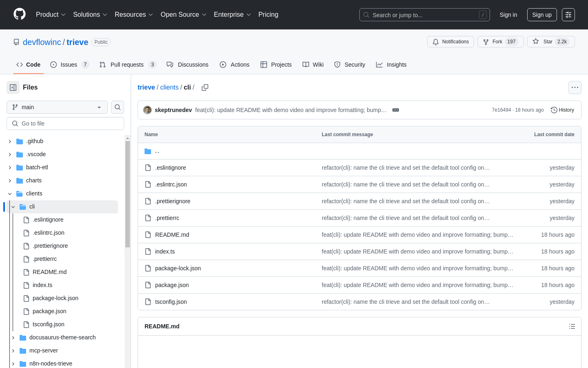Open the README outline list
This screenshot has width=588, height=368.
(572, 326)
